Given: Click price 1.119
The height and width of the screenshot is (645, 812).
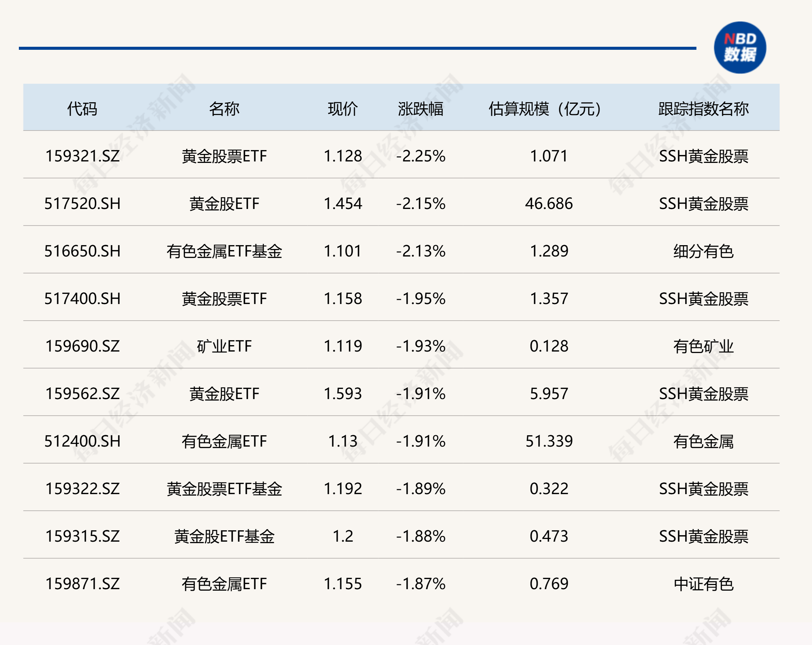Looking at the screenshot, I should point(343,346).
